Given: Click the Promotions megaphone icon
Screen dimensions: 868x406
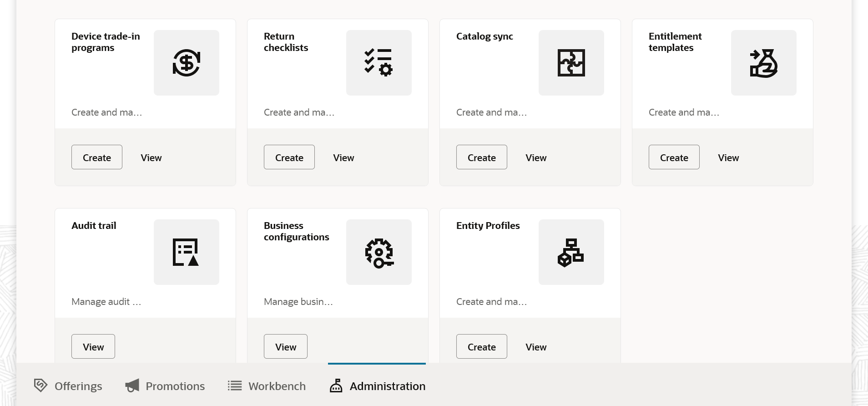Looking at the screenshot, I should [132, 386].
